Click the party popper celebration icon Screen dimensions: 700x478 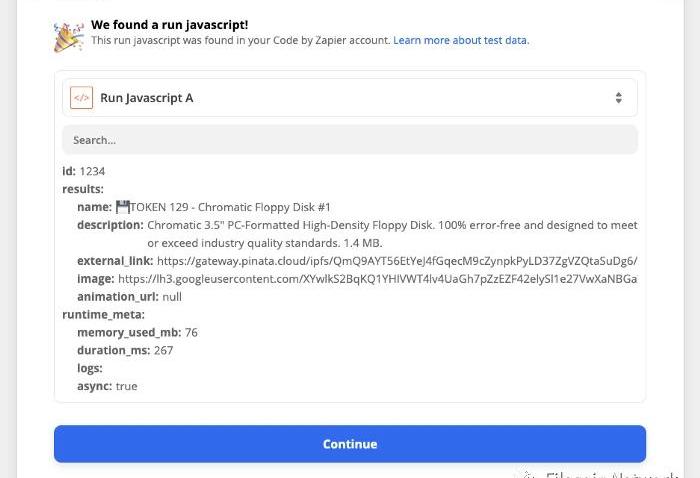pos(69,37)
